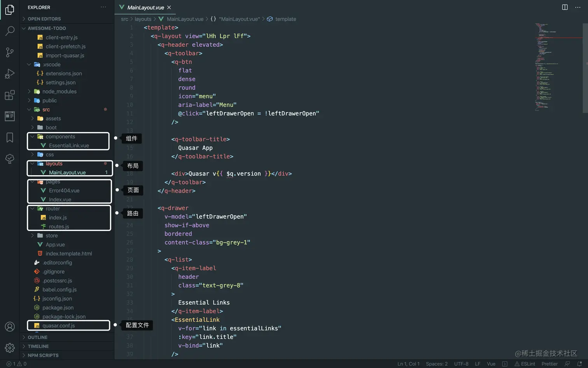Screen dimensions: 588x368
Task: Open routes.js file
Action: [67, 227]
